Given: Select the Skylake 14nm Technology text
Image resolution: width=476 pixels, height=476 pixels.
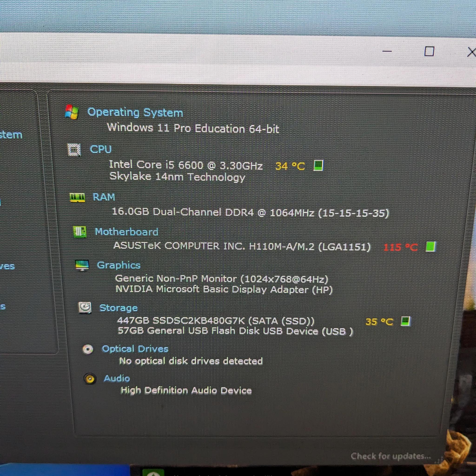Looking at the screenshot, I should [x=177, y=177].
